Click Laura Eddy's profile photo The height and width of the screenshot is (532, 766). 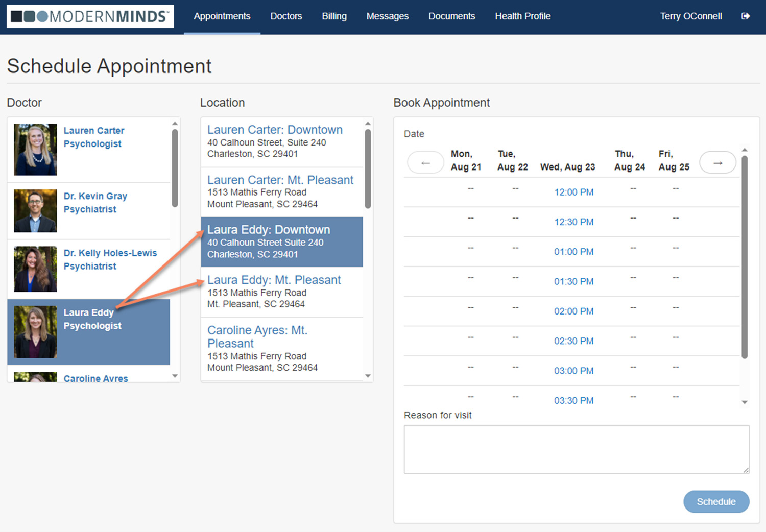(x=35, y=331)
